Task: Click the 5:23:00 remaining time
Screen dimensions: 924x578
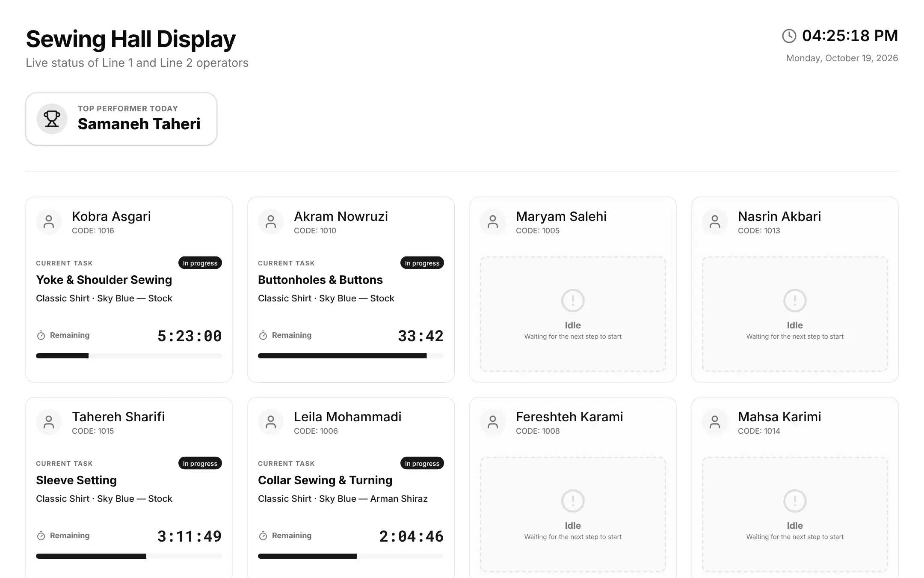Action: [190, 336]
